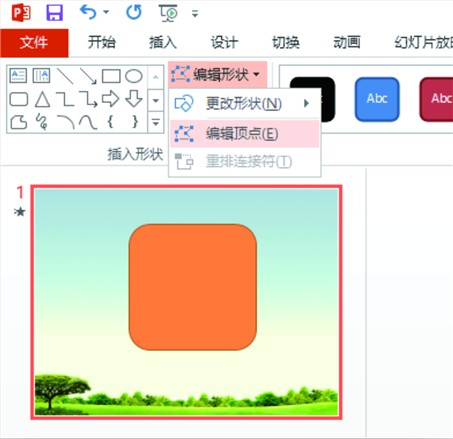Click the Undo arrow icon
Screen dimensions: 453x439
point(88,12)
